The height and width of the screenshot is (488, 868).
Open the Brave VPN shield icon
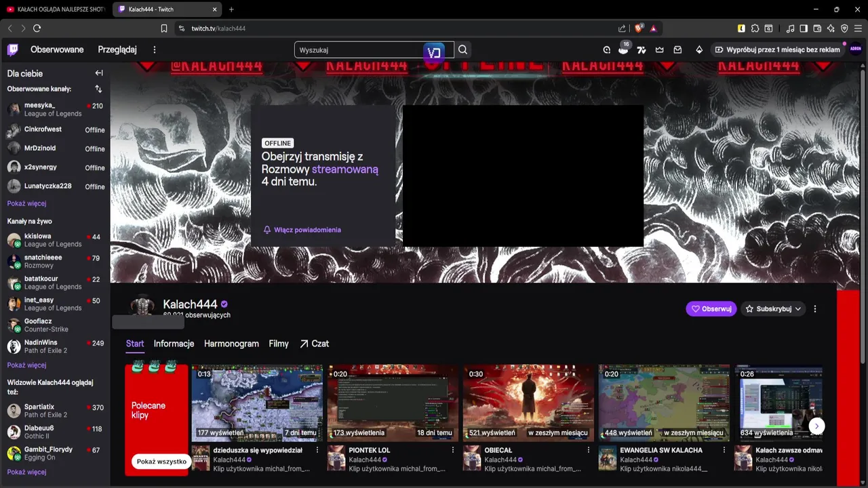coord(844,28)
